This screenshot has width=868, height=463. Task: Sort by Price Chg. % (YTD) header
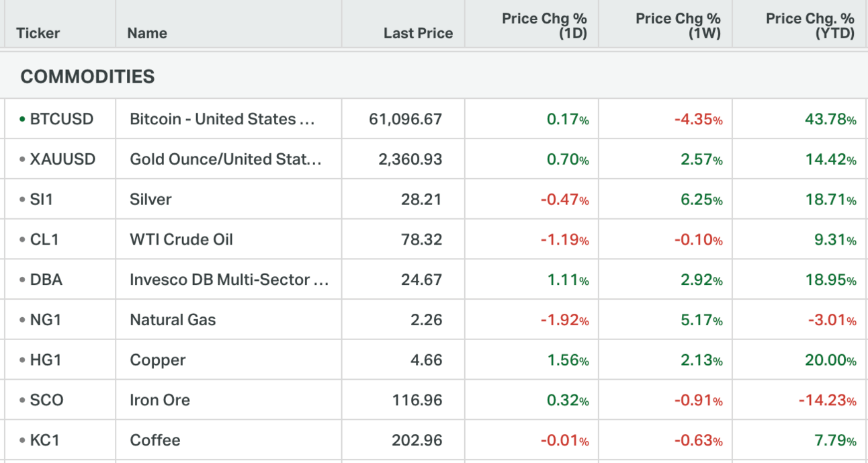point(810,26)
